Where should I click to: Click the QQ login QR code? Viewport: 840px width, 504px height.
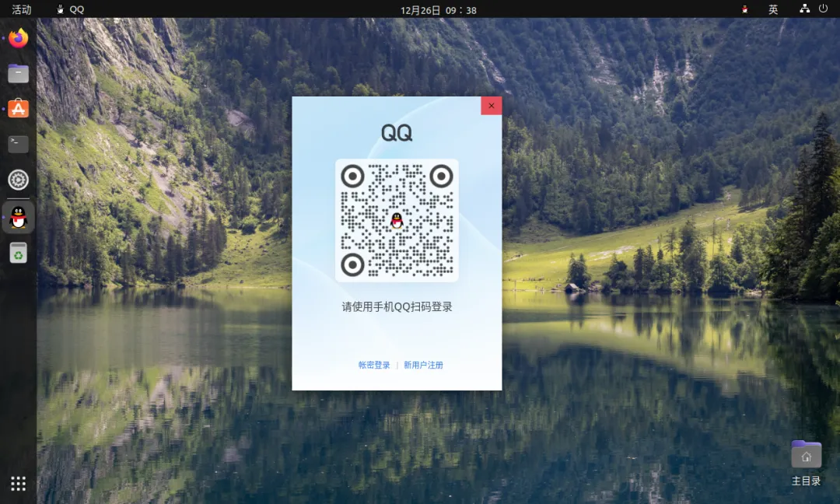coord(397,220)
